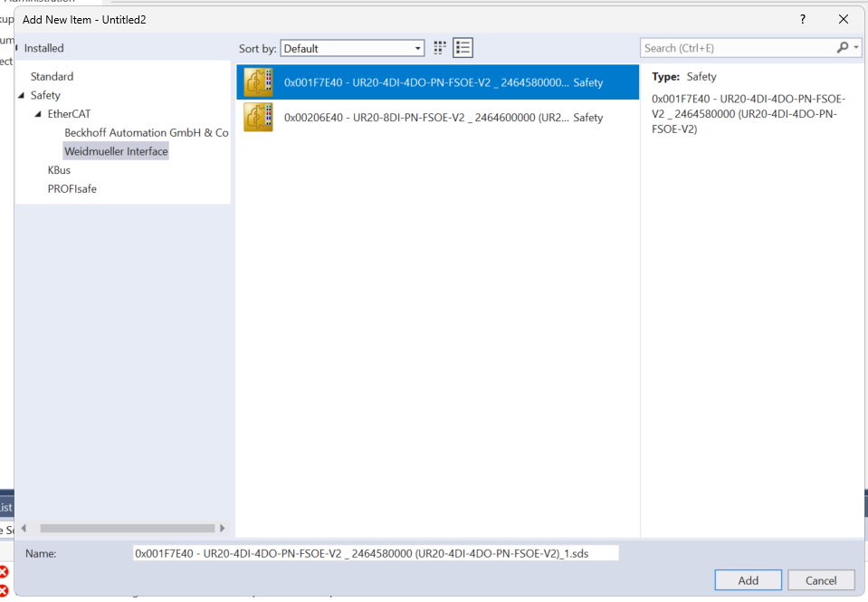Select 0x001F7E40 UR20-4DI-4DO-PN-FSOE-V2 item
Viewport: 868px width, 602px height.
tap(437, 82)
